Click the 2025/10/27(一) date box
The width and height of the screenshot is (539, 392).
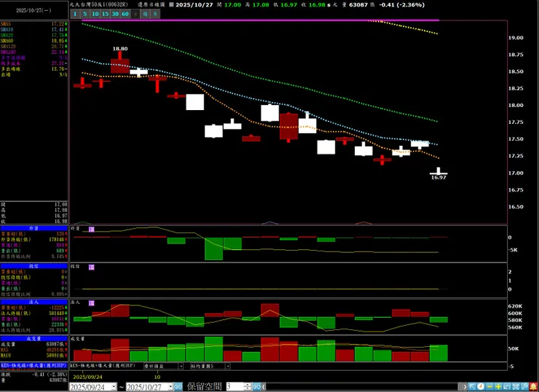(34, 10)
